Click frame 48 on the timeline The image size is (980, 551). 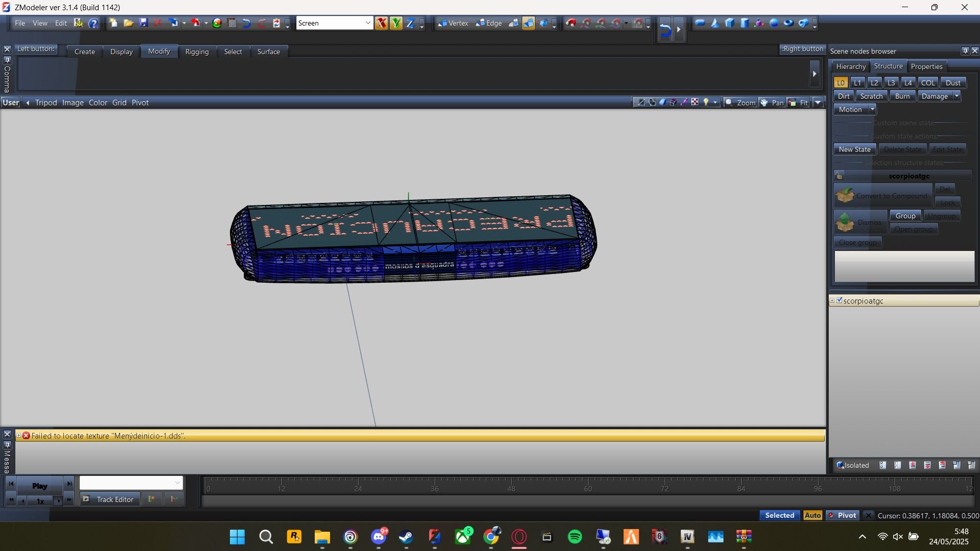(511, 488)
